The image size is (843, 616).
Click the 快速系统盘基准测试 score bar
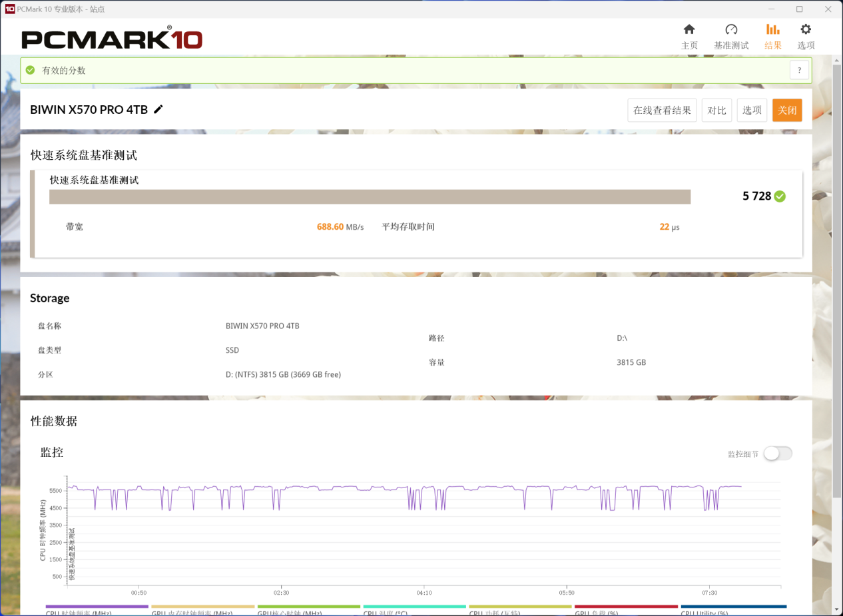click(370, 196)
